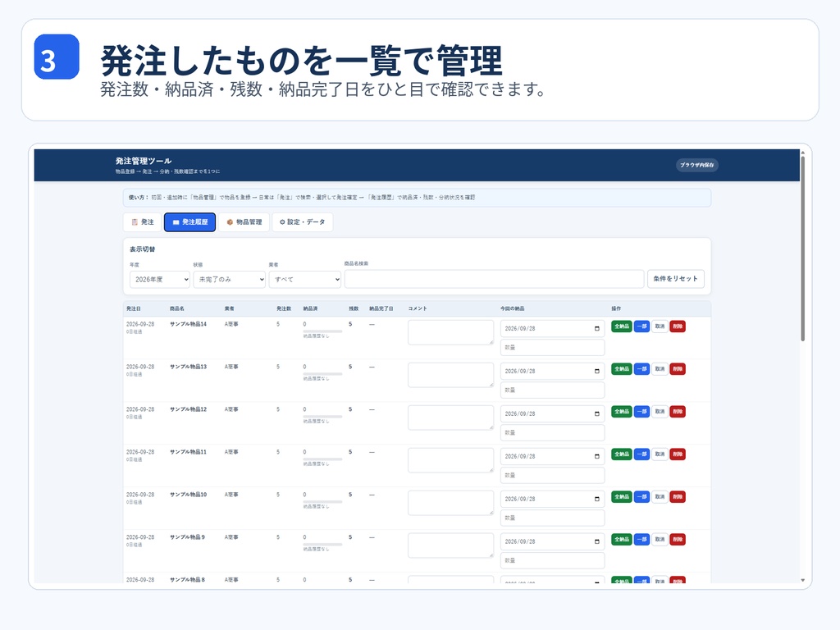
Task: Click 全納品 for サンプル物品9
Action: (622, 540)
